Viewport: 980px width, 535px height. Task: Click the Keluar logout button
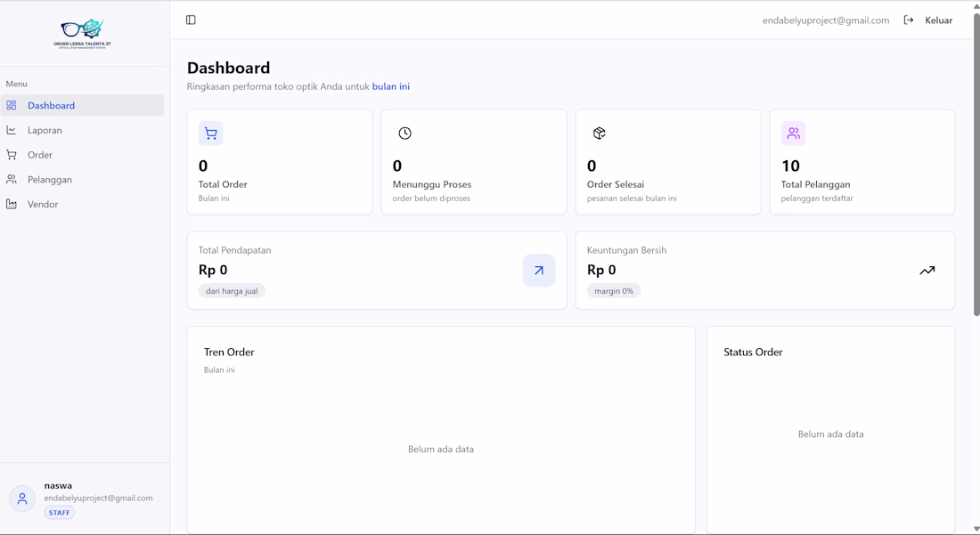pyautogui.click(x=928, y=20)
